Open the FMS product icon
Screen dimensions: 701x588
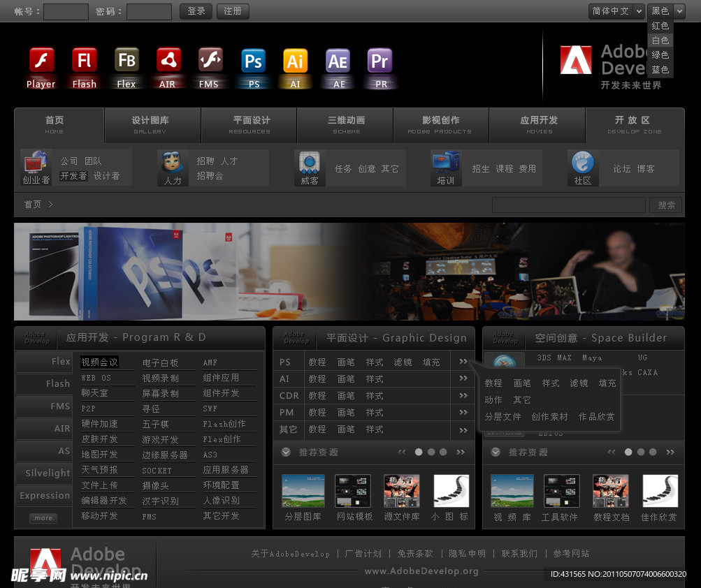pos(210,60)
